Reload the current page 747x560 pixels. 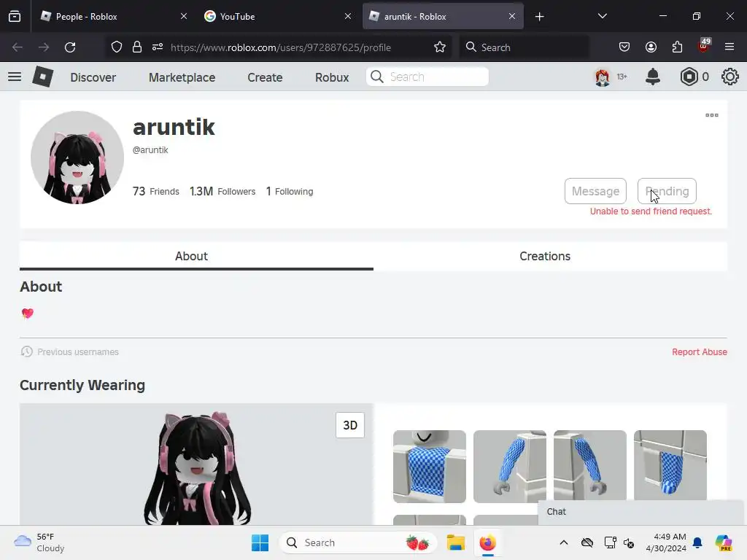[x=70, y=47]
